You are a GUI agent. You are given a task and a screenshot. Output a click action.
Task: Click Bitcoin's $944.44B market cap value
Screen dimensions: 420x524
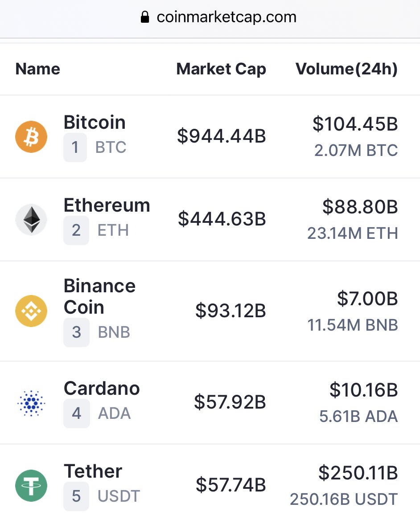221,136
